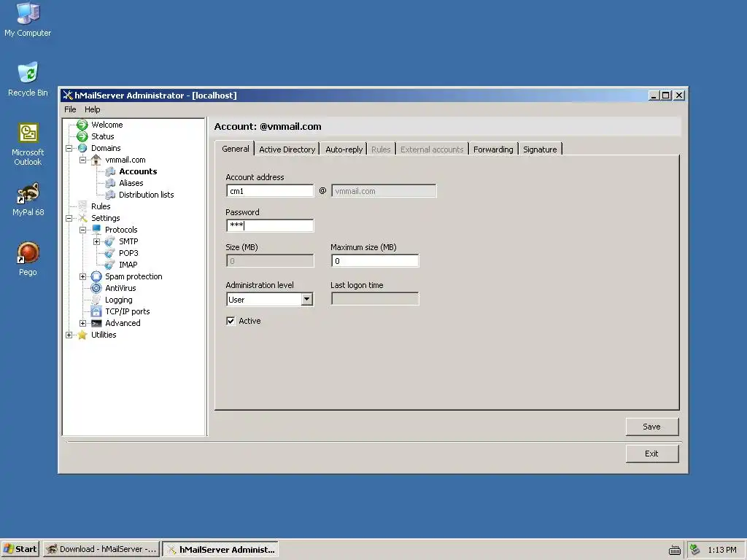
Task: Open the File menu
Action: [70, 109]
